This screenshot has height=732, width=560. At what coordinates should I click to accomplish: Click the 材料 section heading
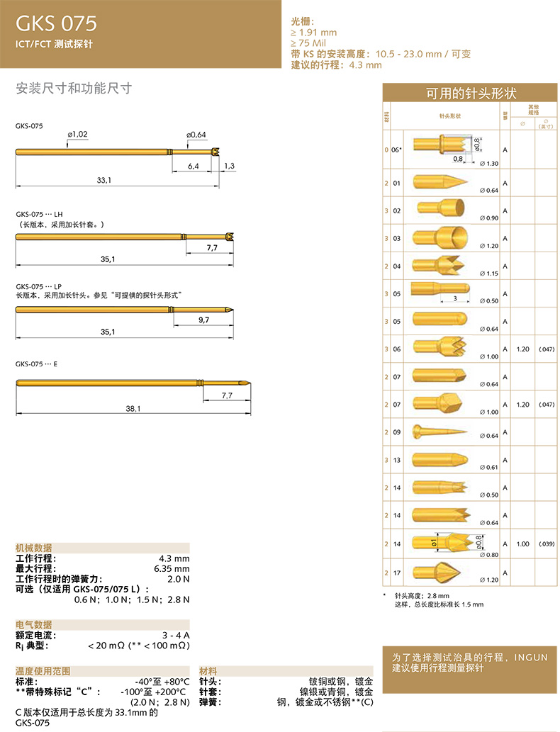208,670
